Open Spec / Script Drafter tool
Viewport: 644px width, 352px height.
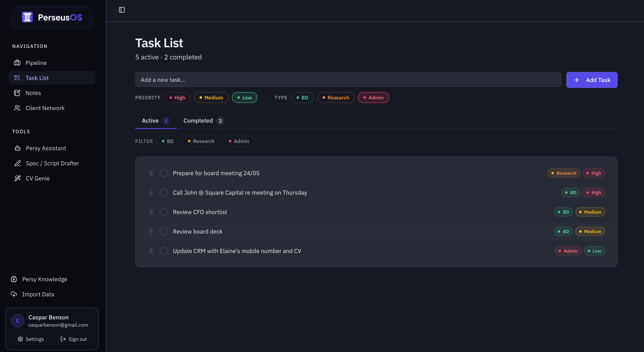click(x=52, y=163)
